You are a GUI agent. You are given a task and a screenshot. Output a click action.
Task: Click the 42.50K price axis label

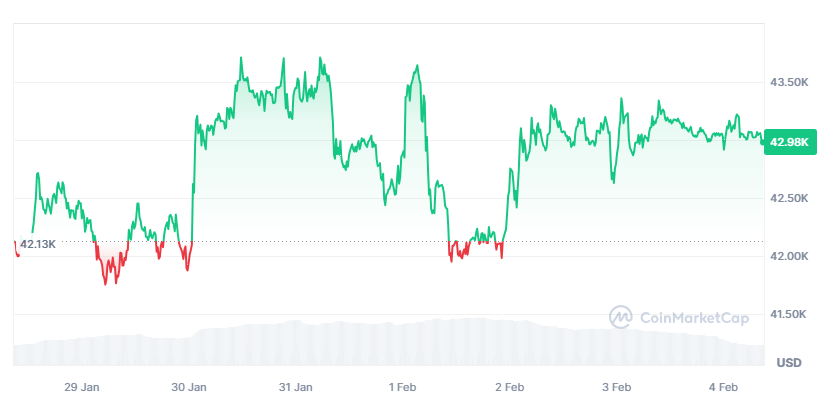point(791,199)
